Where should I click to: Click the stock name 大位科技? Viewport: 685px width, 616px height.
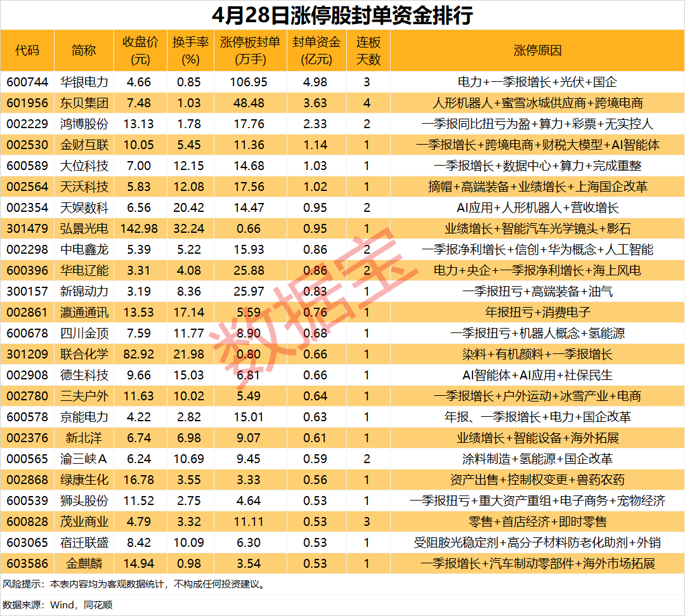pyautogui.click(x=84, y=166)
